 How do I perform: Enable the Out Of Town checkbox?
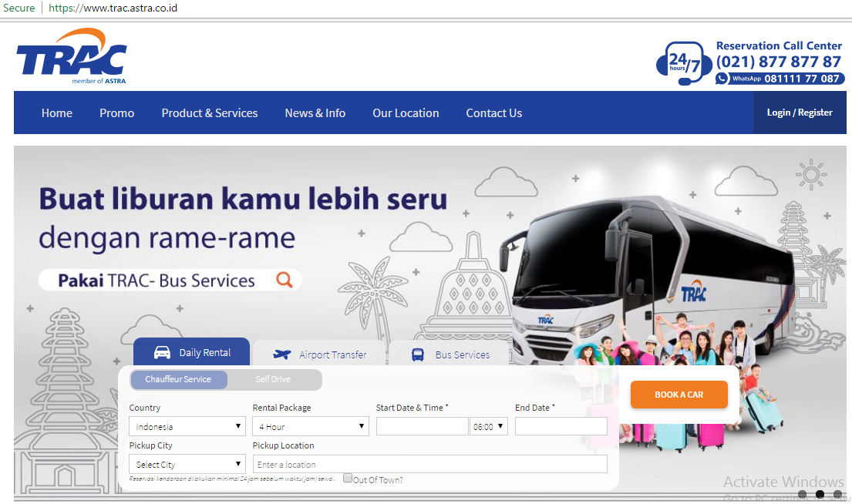347,478
